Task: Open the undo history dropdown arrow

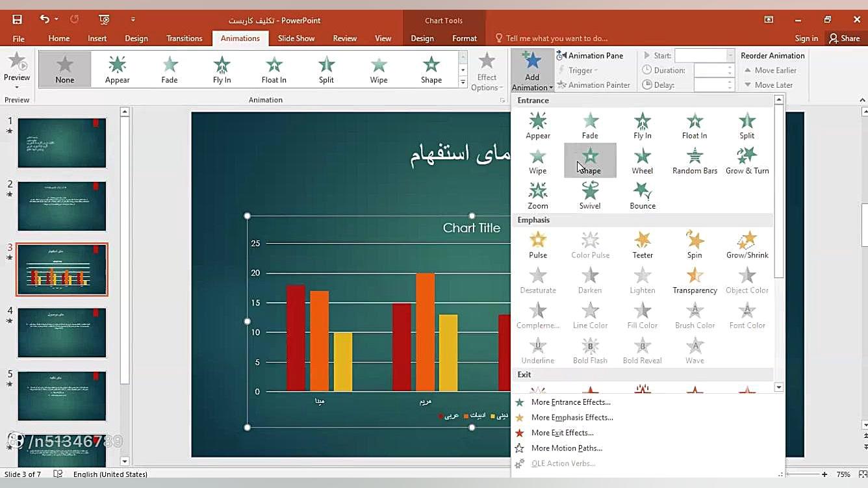Action: pyautogui.click(x=57, y=19)
